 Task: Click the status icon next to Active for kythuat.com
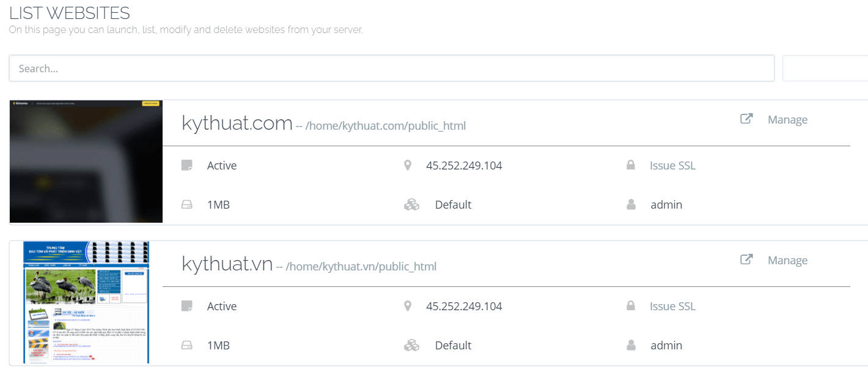click(187, 165)
